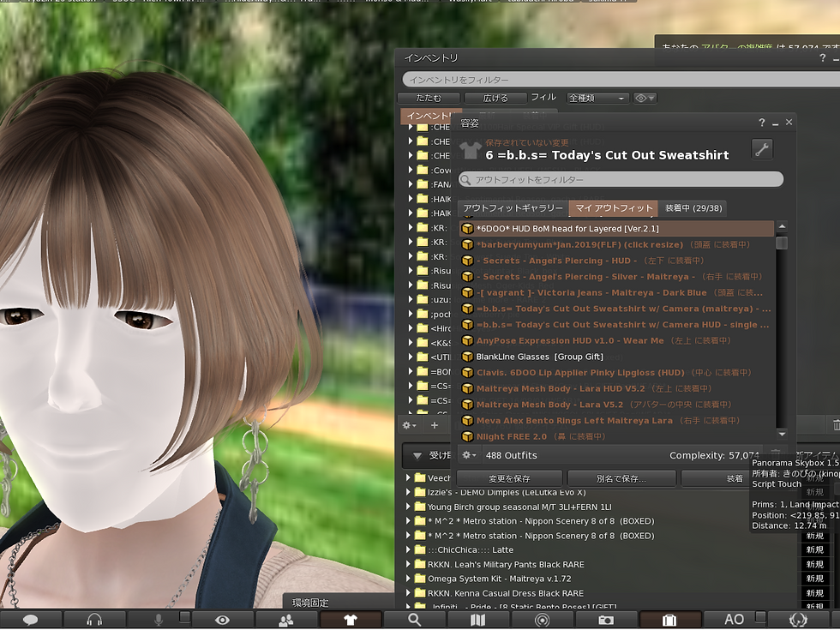Open the people icon in bottom toolbar
This screenshot has height=630, width=840.
[286, 620]
